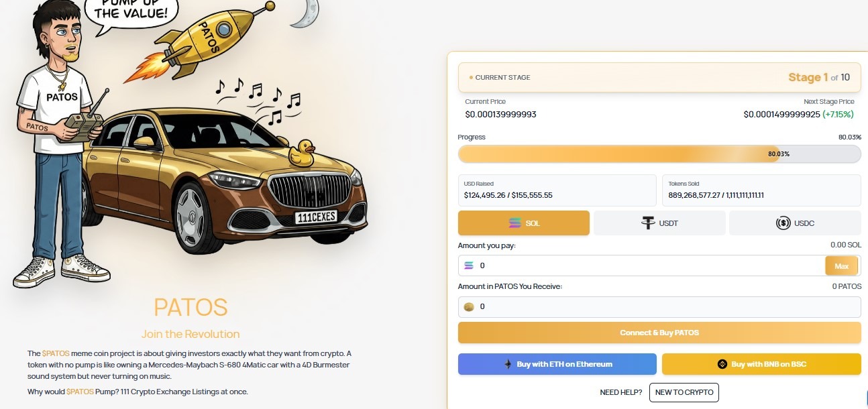868x409 pixels.
Task: Click the Ethereum diamond icon
Action: [508, 364]
